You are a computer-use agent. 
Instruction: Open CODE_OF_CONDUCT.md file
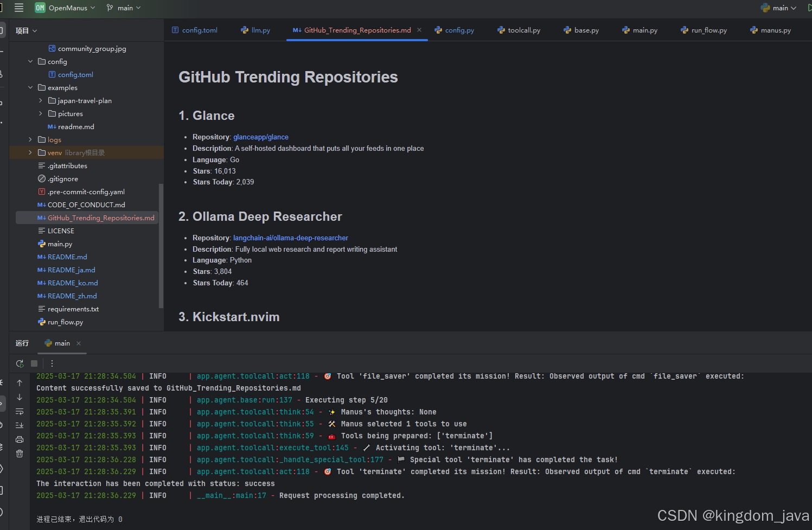(81, 205)
